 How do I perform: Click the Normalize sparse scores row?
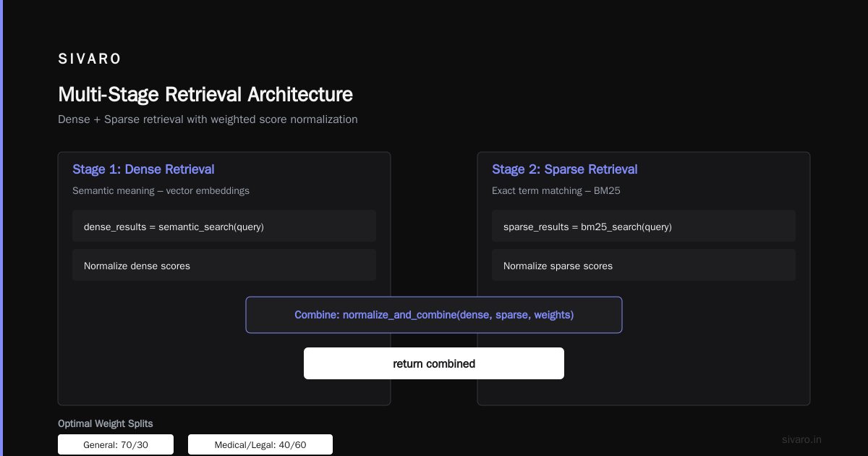coord(644,265)
